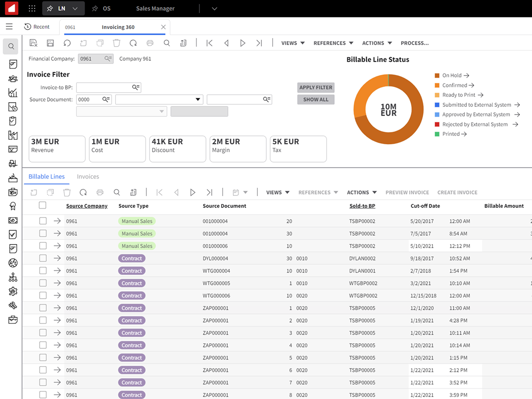
Task: Click the print icon in top toolbar
Action: tap(150, 43)
